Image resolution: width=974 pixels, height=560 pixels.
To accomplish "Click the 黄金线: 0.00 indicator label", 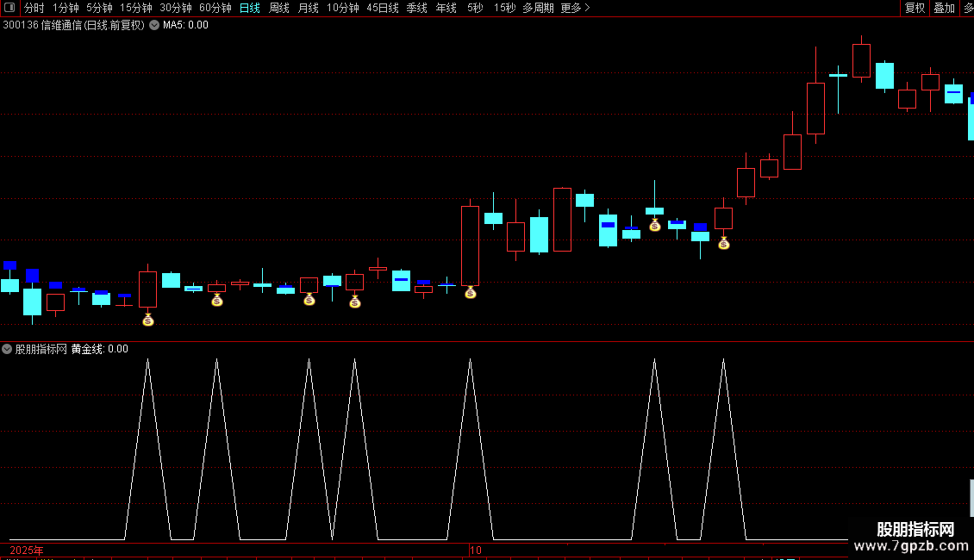I will click(x=100, y=349).
